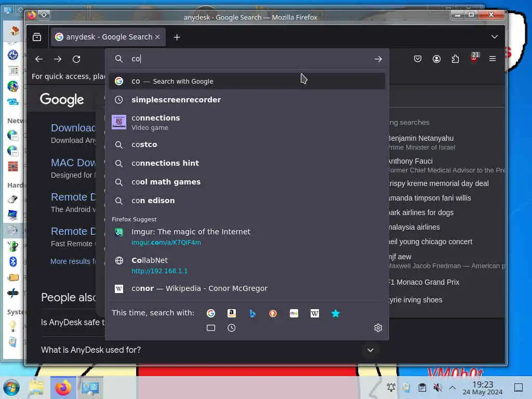Viewport: 532px width, 399px height.
Task: Search this time with Bing icon
Action: [252, 313]
